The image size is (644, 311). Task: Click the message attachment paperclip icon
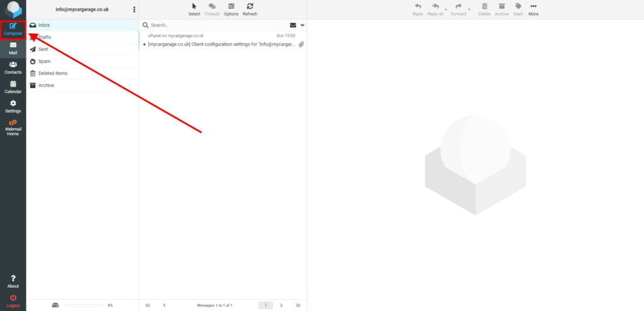click(301, 44)
